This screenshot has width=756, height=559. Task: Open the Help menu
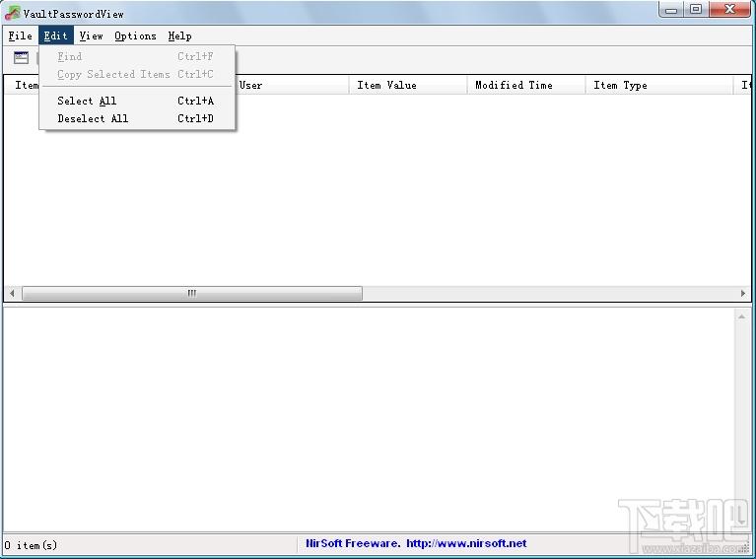[x=179, y=35]
